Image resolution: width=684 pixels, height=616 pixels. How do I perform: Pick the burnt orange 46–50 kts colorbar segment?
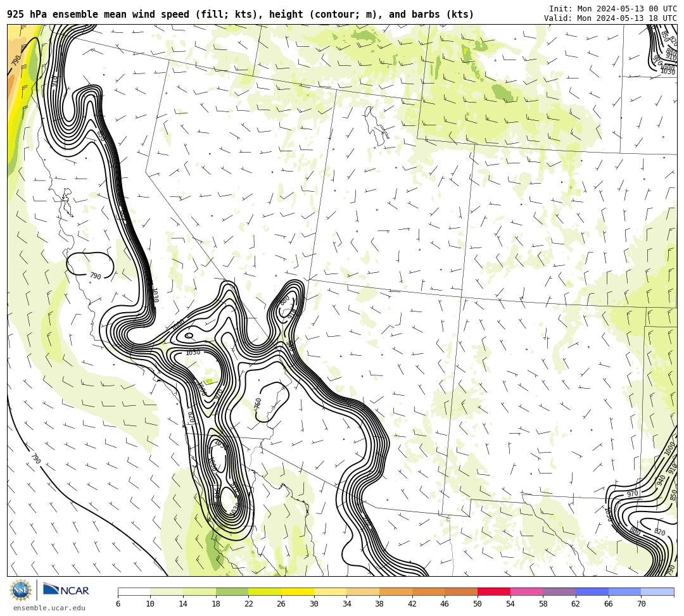[x=461, y=591]
